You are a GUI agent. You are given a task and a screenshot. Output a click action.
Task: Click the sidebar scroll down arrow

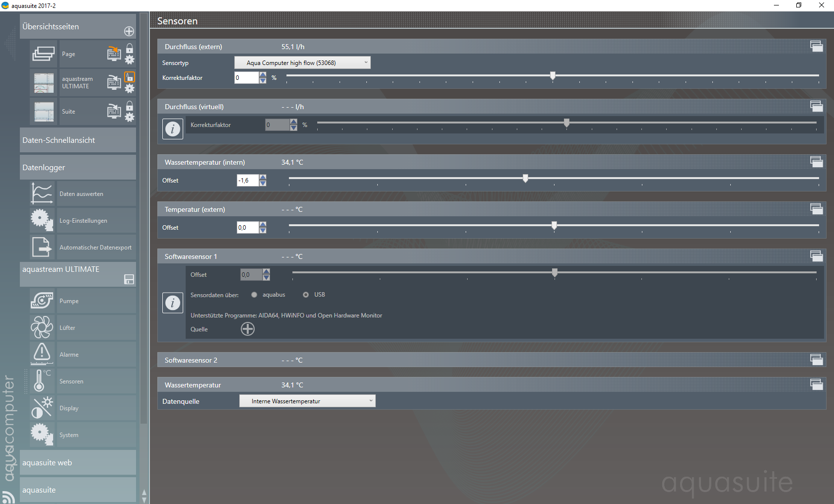(x=144, y=500)
